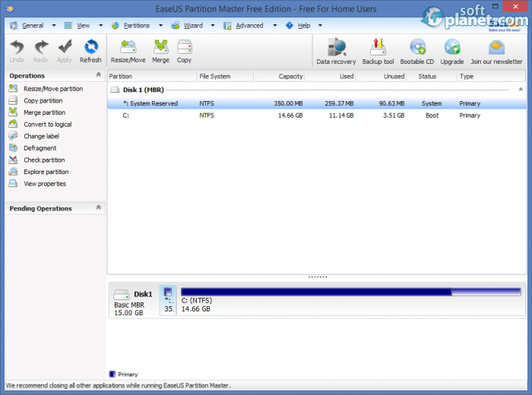This screenshot has height=395, width=532.
Task: Click the 259.37 MB used cell
Action: tap(339, 103)
